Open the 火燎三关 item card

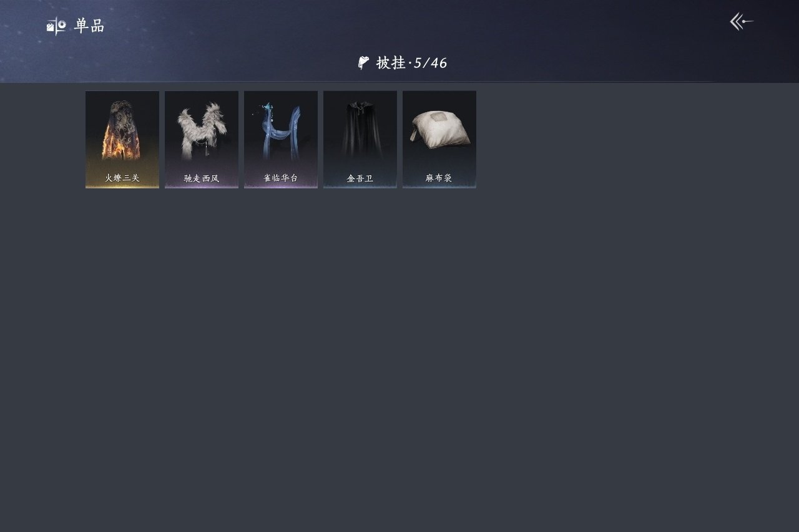coord(122,140)
